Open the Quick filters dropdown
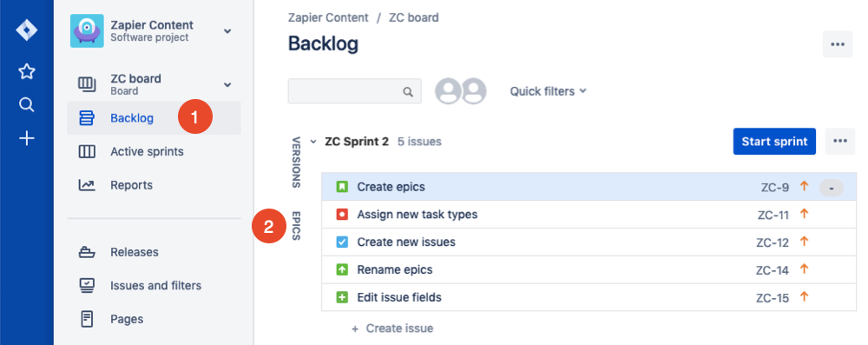Viewport: 868px width, 345px height. [548, 91]
